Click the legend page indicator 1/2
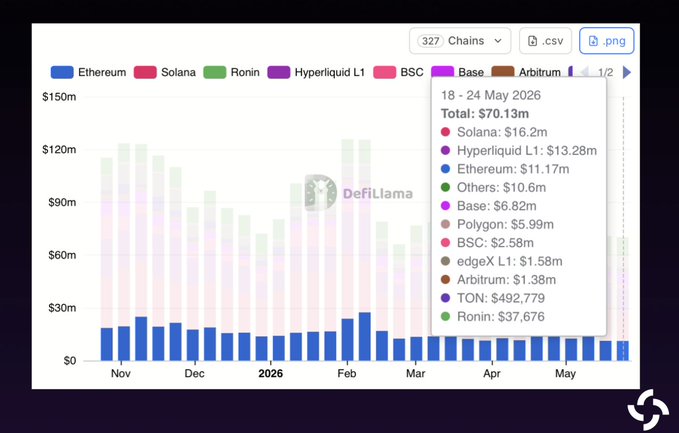Image resolution: width=679 pixels, height=433 pixels. pos(605,72)
